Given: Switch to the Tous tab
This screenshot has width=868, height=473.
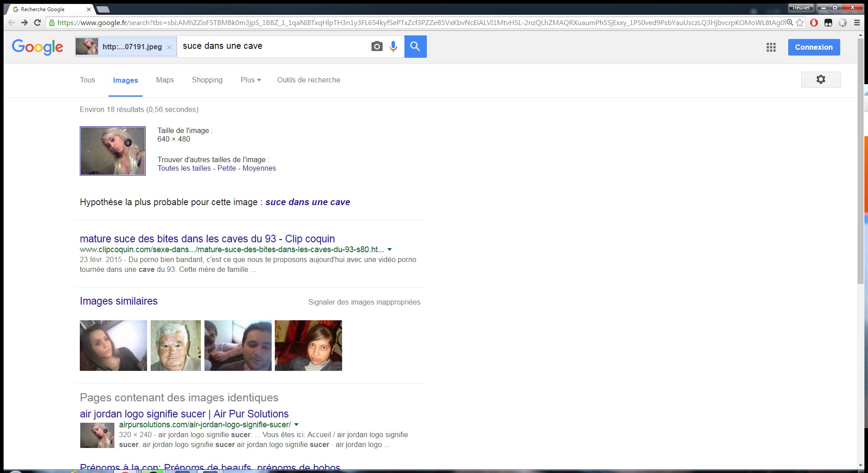Looking at the screenshot, I should [x=87, y=80].
